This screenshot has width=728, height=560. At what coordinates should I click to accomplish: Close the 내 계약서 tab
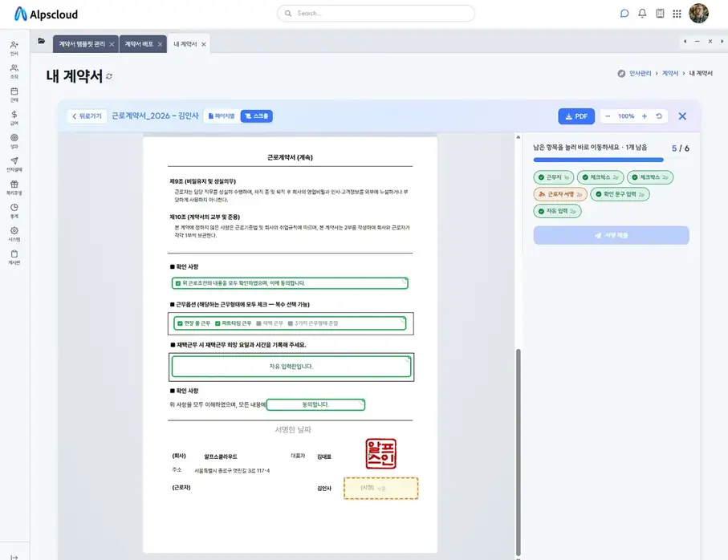pyautogui.click(x=203, y=44)
